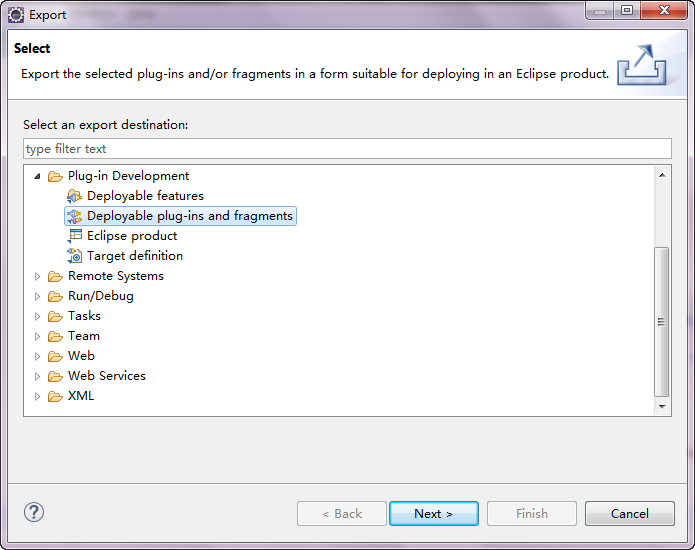Click the type filter text field
695x550 pixels.
[347, 149]
